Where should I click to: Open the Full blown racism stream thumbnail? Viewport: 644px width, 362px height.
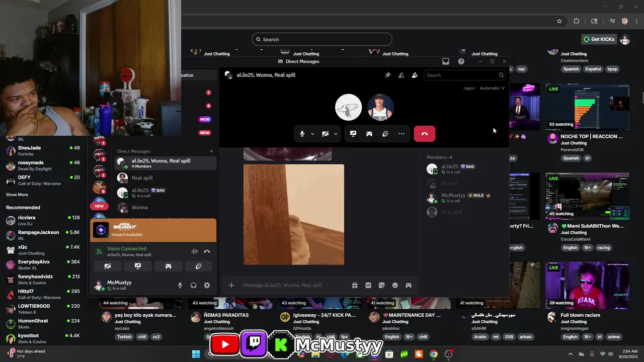[587, 285]
